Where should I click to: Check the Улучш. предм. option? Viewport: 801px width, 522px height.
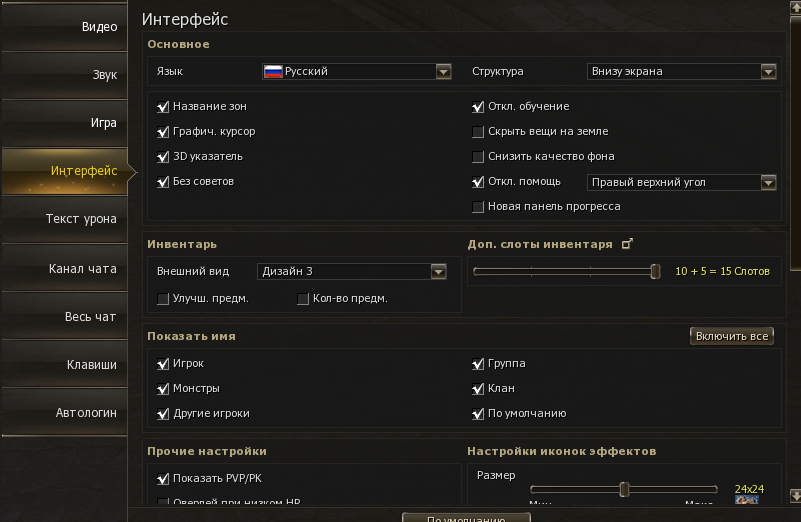point(163,299)
